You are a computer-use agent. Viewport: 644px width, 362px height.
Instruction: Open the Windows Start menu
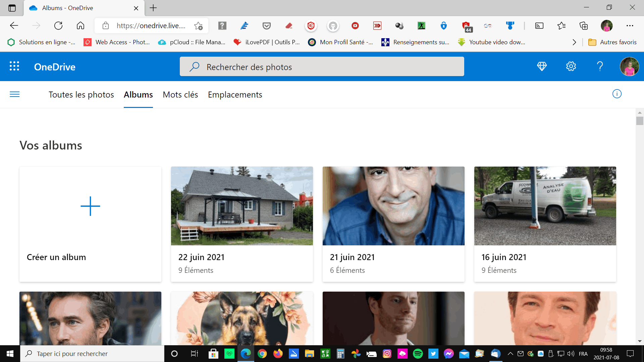point(10,354)
